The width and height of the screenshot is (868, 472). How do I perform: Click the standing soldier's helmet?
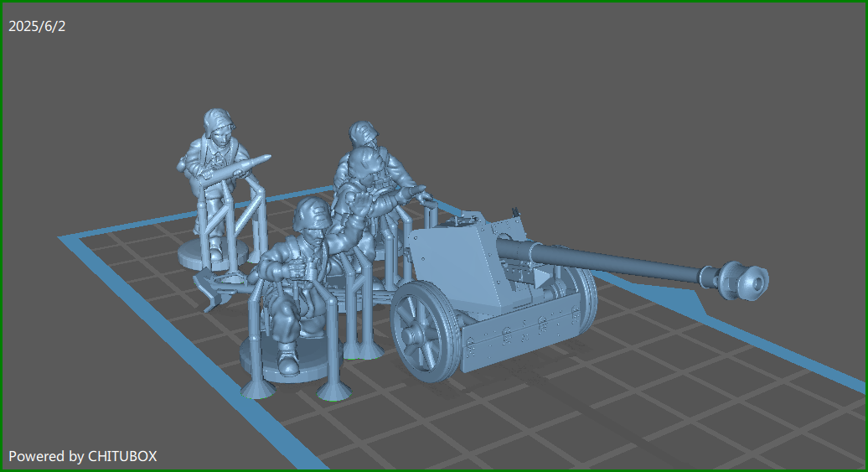[x=216, y=119]
